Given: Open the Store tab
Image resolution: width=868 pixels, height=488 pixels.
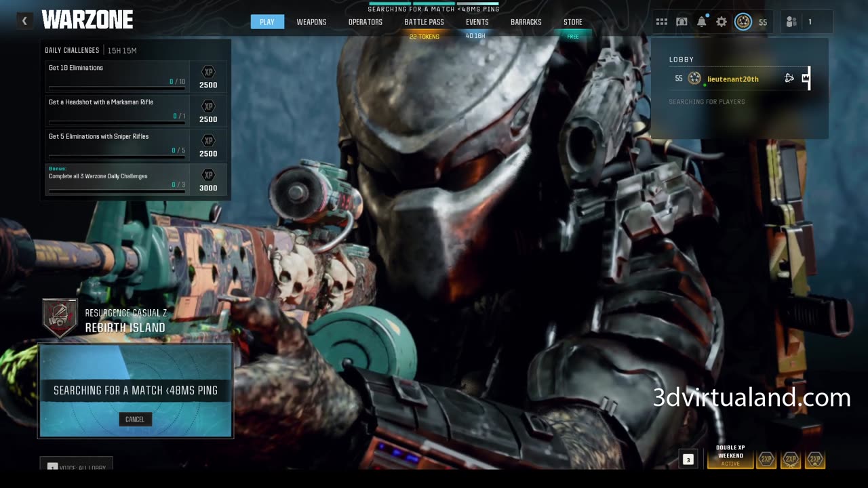Looking at the screenshot, I should [573, 22].
